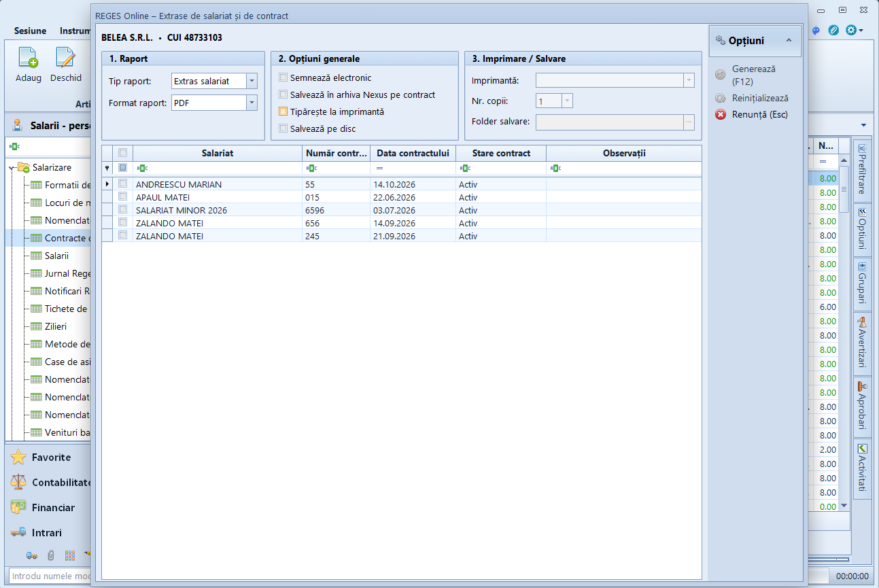Tick checkbox for ANDREESCU MARIAN row
Screen dimensions: 879x588
tap(123, 184)
